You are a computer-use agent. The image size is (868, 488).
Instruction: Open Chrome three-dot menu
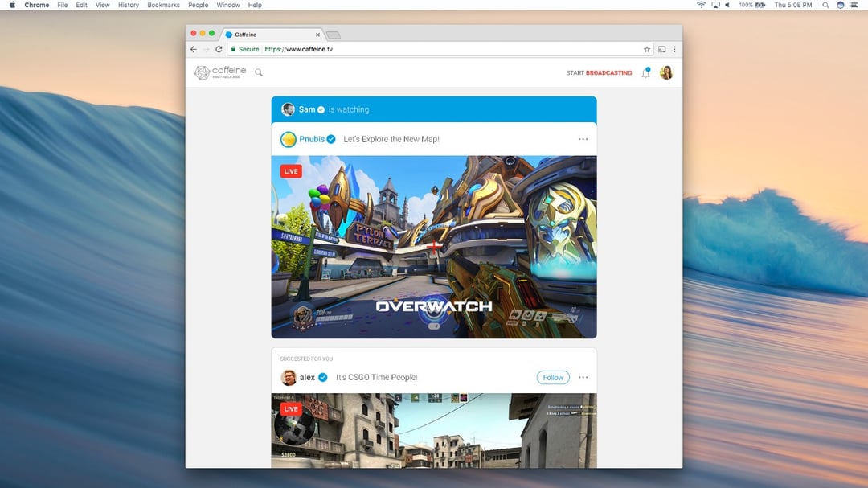pyautogui.click(x=674, y=49)
